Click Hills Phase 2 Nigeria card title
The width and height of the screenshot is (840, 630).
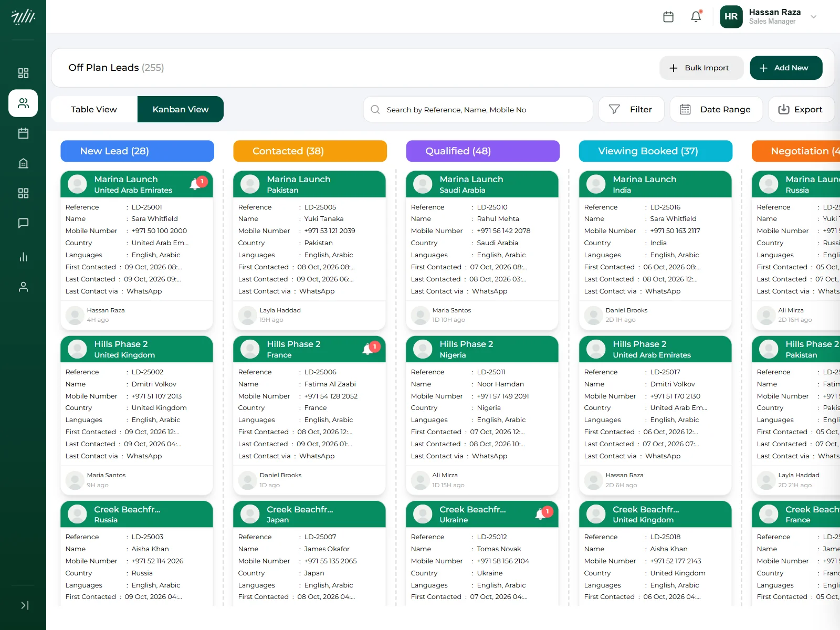466,344
